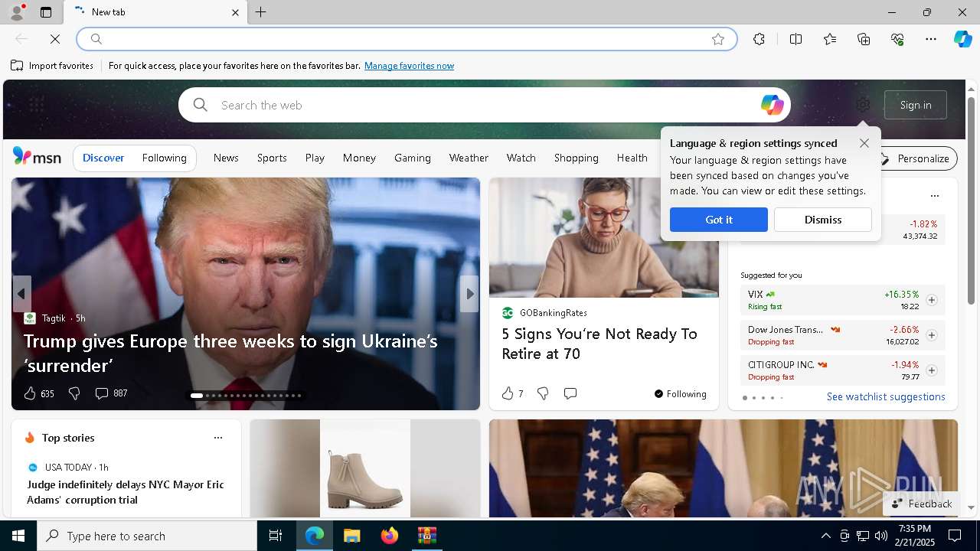Show previous carousel story arrow

tap(21, 294)
